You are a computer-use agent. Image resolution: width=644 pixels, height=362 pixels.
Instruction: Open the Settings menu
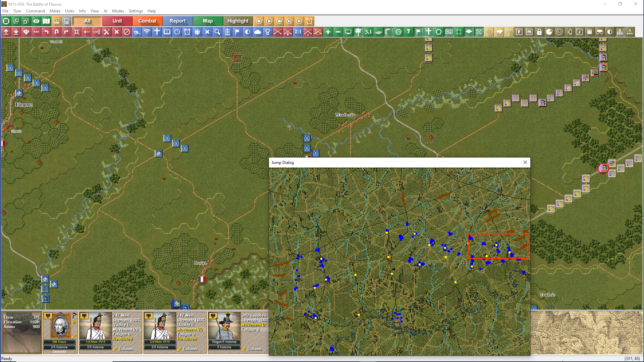[x=136, y=11]
